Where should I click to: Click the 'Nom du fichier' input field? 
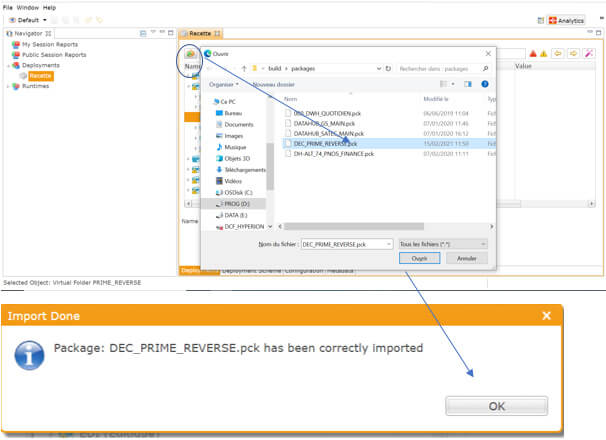click(347, 244)
